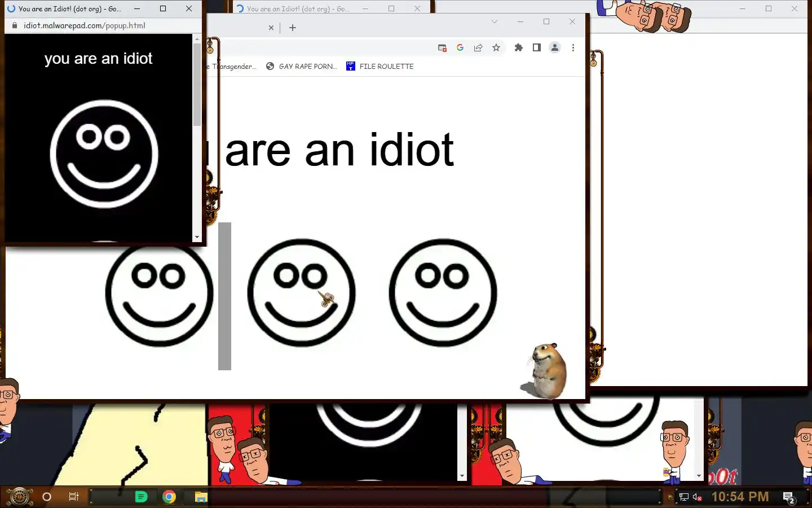Click scrollbar down arrow of bottom-right white window
Screen dimensions: 812x508
699,476
